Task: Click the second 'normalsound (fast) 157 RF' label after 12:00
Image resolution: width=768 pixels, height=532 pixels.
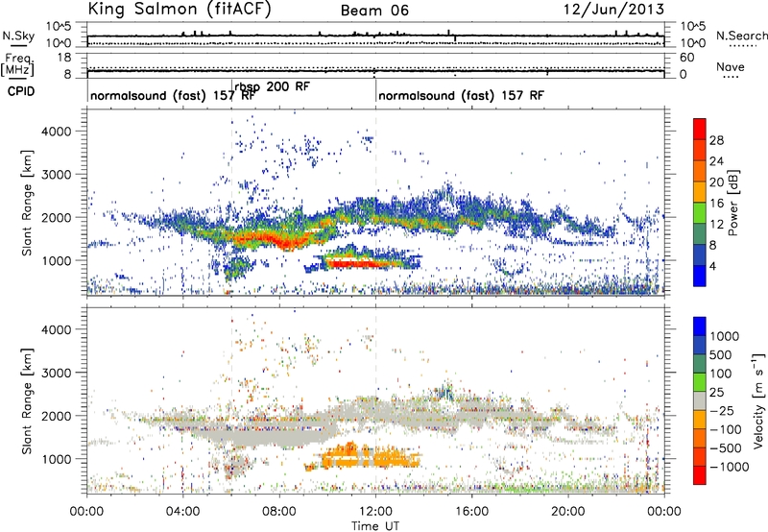Action: (x=461, y=95)
